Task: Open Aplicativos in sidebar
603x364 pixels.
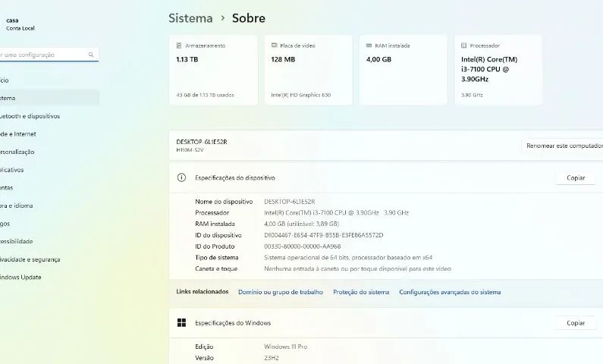Action: click(x=49, y=170)
